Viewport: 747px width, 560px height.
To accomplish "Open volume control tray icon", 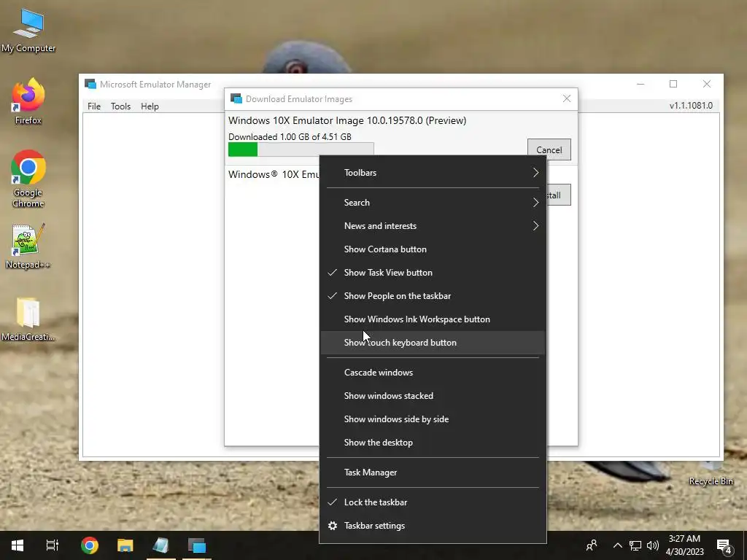I will point(653,545).
